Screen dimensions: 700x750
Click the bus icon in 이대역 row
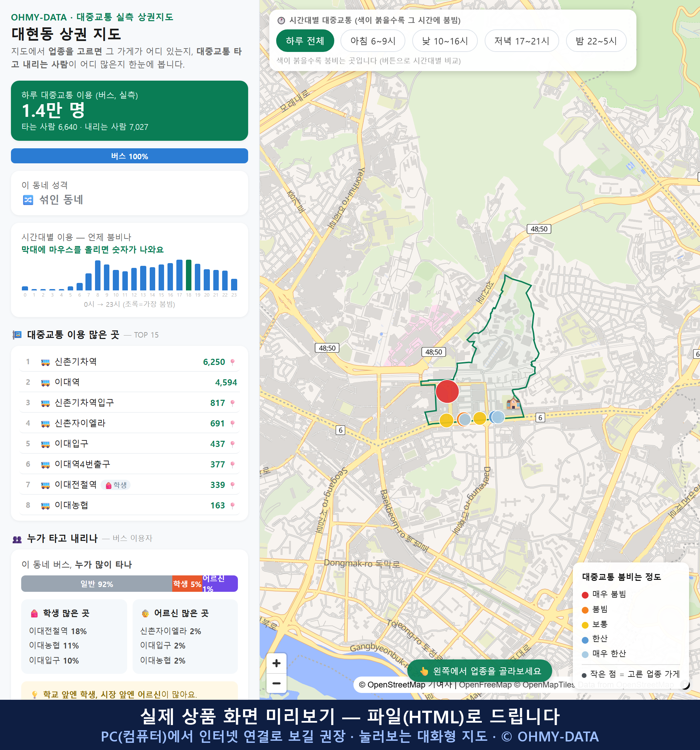[x=45, y=383]
